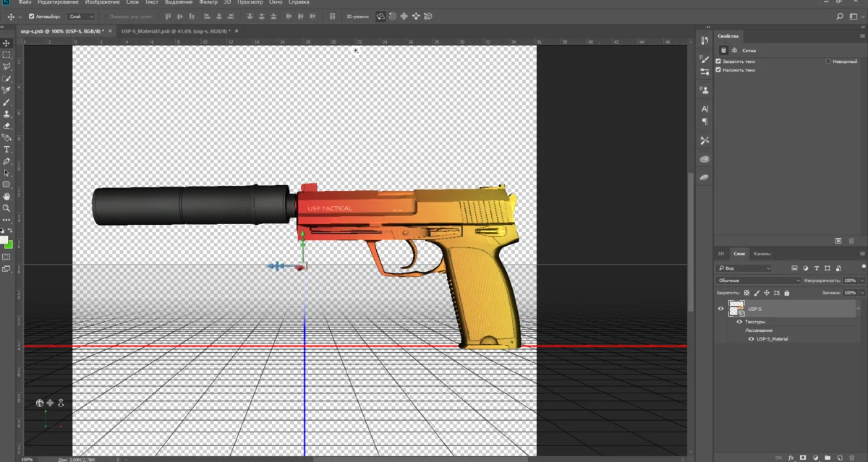
Task: Select the Pen tool
Action: click(7, 161)
